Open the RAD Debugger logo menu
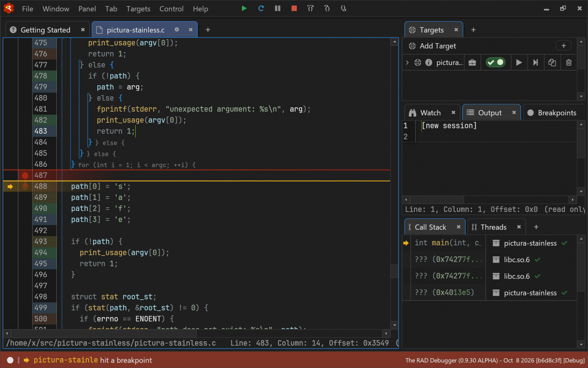This screenshot has width=588, height=368. coord(9,8)
